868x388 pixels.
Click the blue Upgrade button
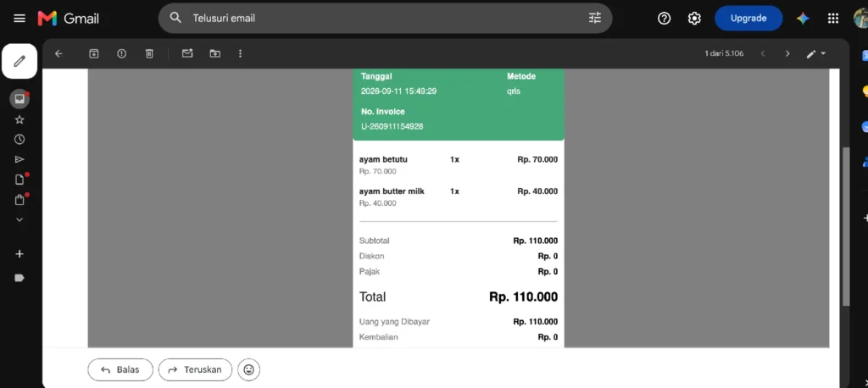coord(748,19)
